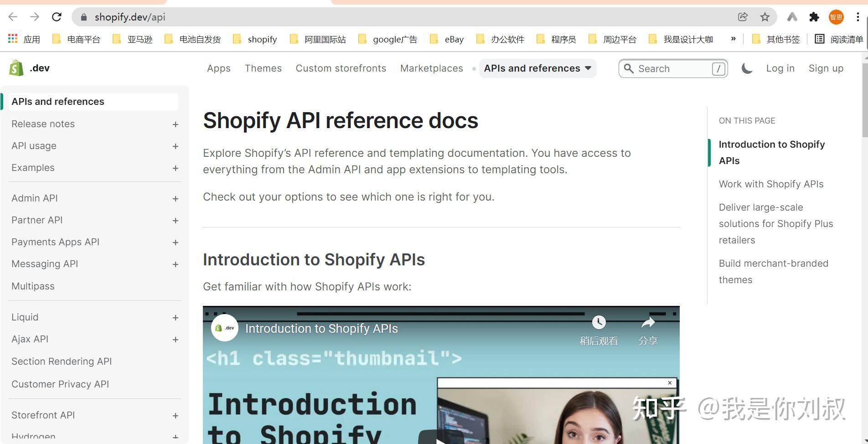Select APIs and references in the sidebar
Image resolution: width=868 pixels, height=444 pixels.
coord(93,102)
